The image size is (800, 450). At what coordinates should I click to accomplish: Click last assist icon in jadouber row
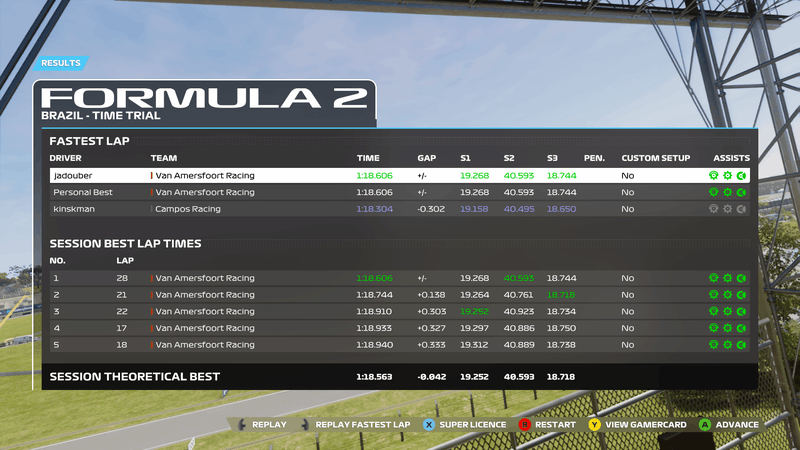tap(741, 176)
